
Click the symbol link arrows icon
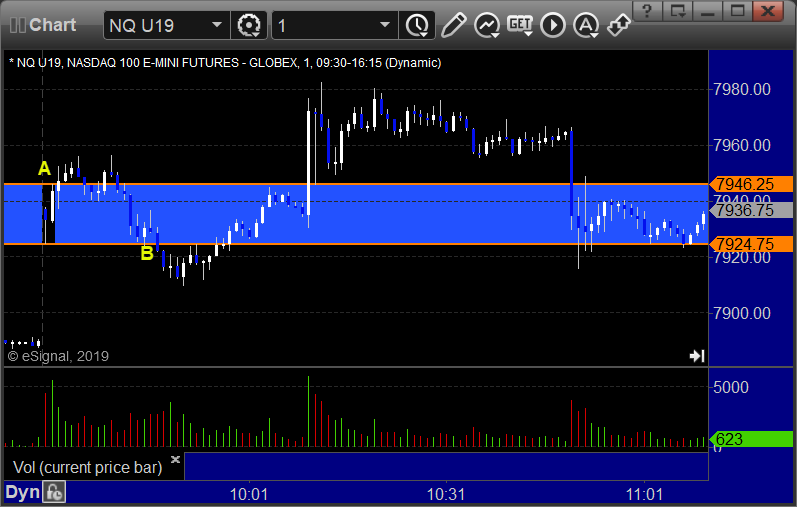[619, 25]
